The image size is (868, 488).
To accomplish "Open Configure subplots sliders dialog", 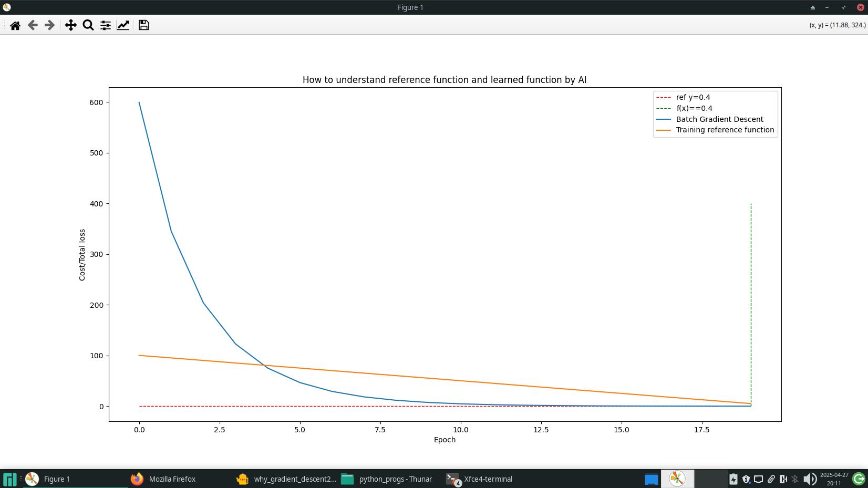I will (106, 25).
